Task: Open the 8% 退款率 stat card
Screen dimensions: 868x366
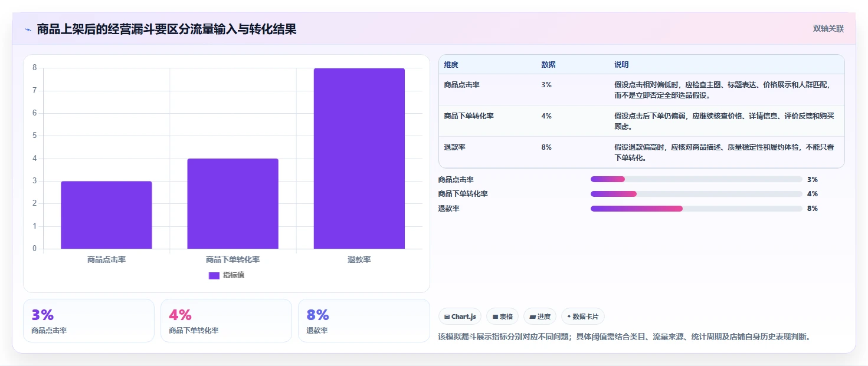Action: [x=363, y=321]
